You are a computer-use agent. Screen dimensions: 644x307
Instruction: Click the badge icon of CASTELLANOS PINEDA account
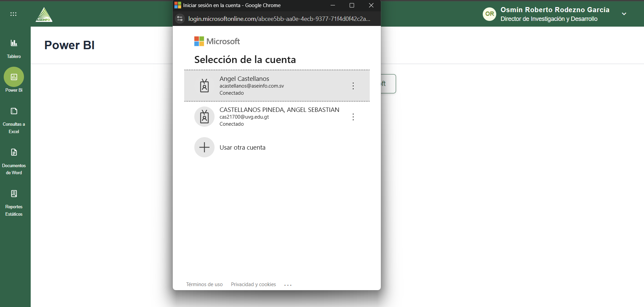[204, 117]
